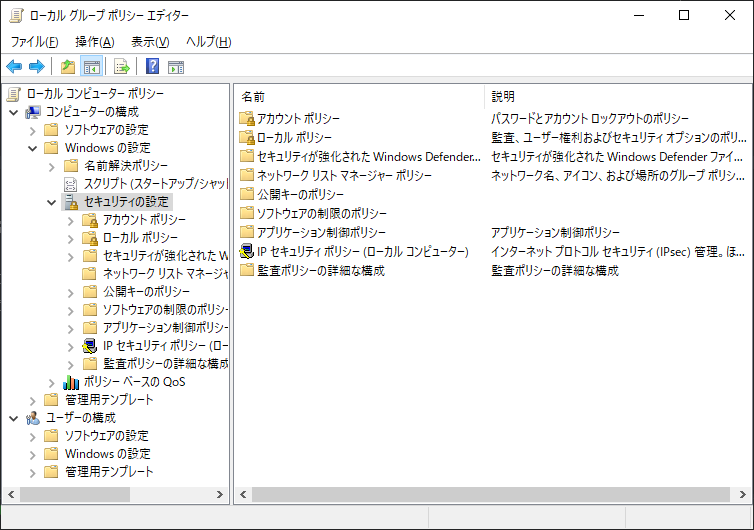This screenshot has height=530, width=754.
Task: Click the up one level folder icon
Action: point(68,66)
